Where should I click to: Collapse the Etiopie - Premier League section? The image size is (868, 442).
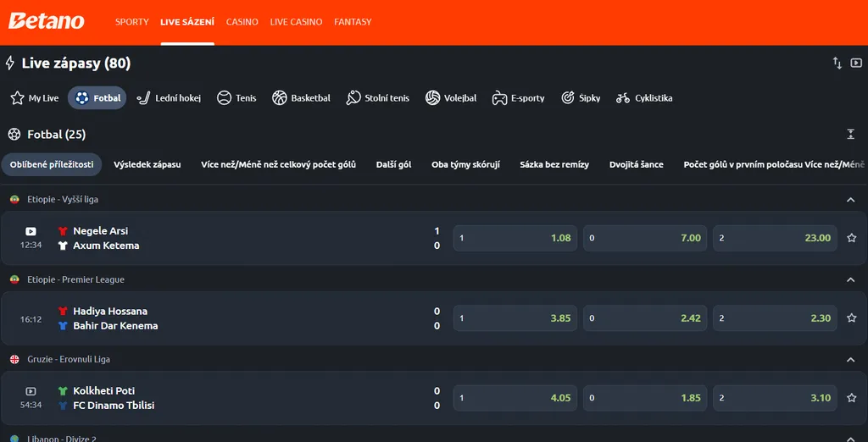point(851,280)
